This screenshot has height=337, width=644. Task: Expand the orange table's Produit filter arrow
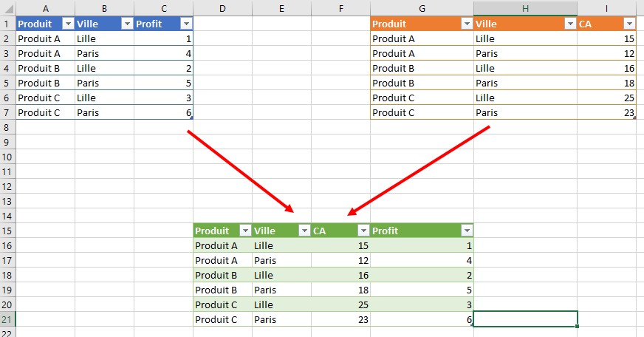tap(466, 24)
